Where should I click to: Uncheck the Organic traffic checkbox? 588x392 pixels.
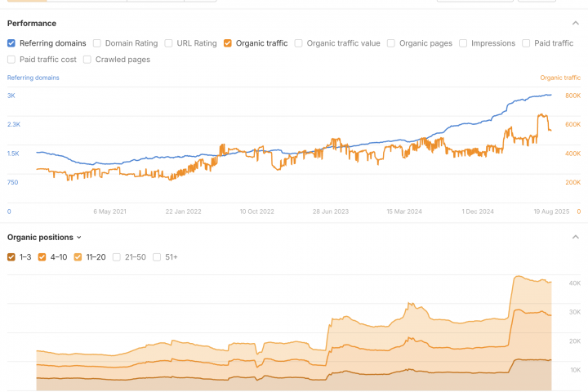pos(228,43)
